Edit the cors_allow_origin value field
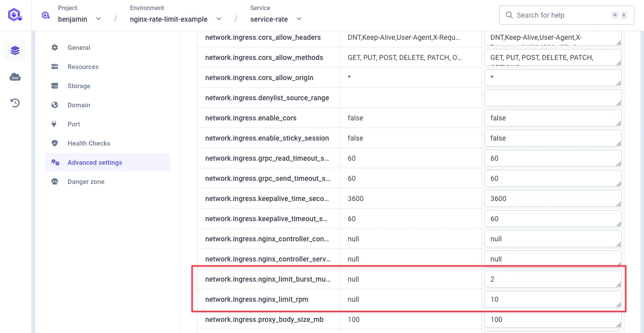The width and height of the screenshot is (644, 333). 553,78
